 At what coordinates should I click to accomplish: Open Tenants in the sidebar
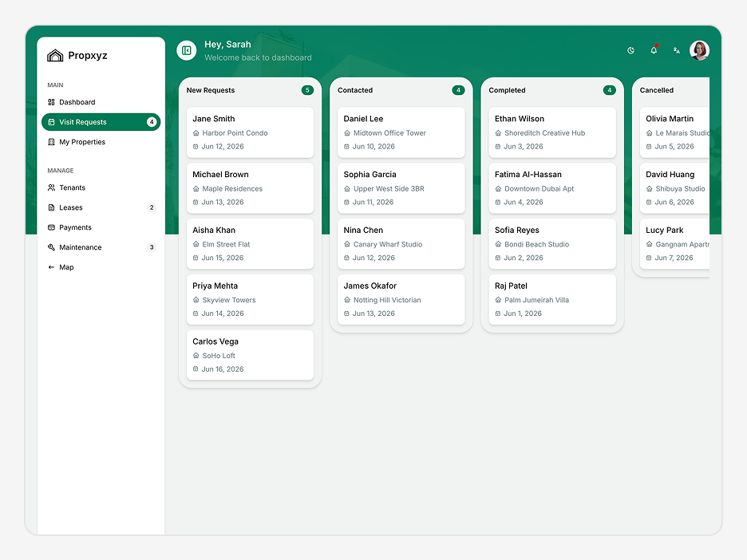click(x=101, y=187)
